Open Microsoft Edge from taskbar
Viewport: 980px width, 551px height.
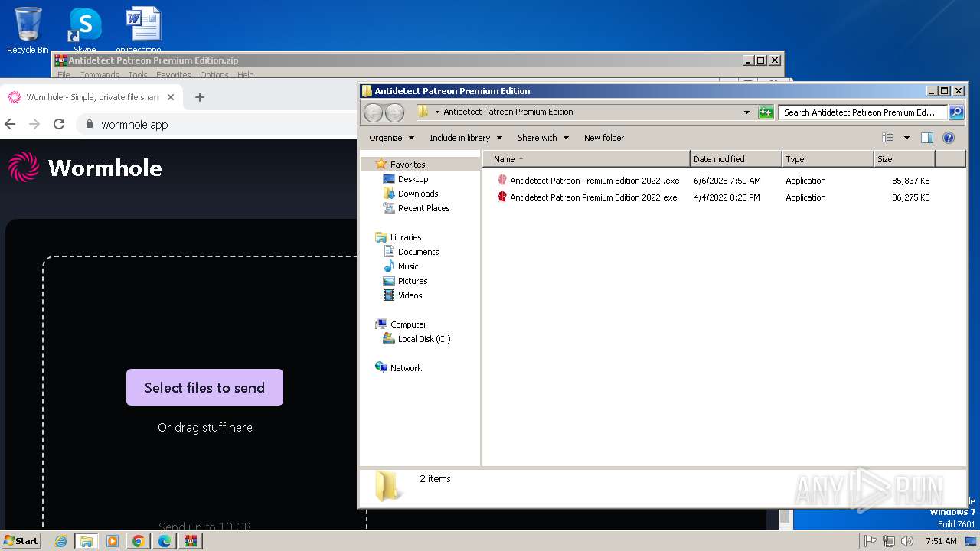point(165,541)
